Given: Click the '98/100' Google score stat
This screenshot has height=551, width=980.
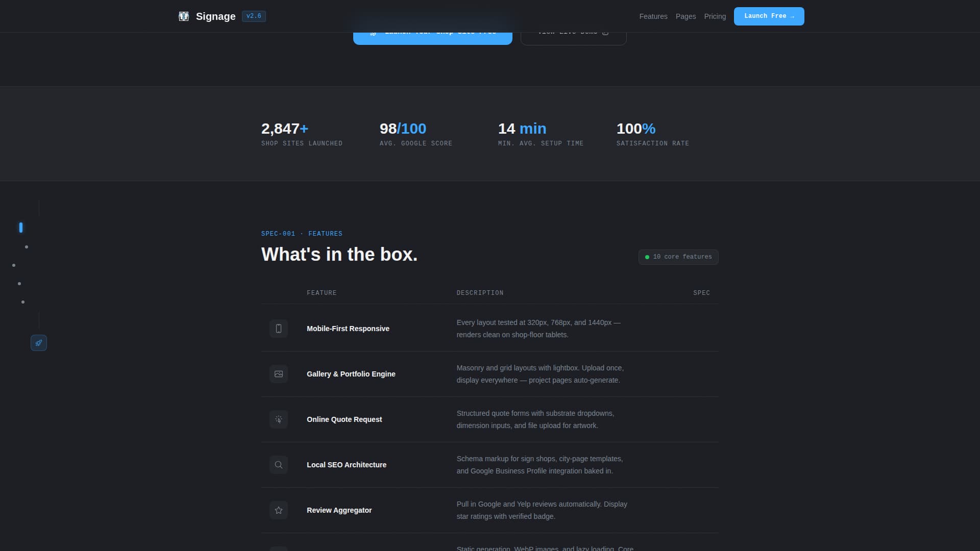Looking at the screenshot, I should (x=403, y=129).
